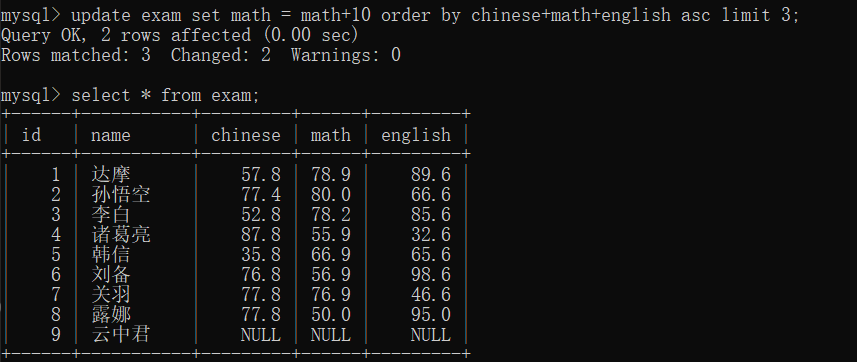The width and height of the screenshot is (857, 362).
Task: Click the math score 76.9
Action: click(x=331, y=295)
